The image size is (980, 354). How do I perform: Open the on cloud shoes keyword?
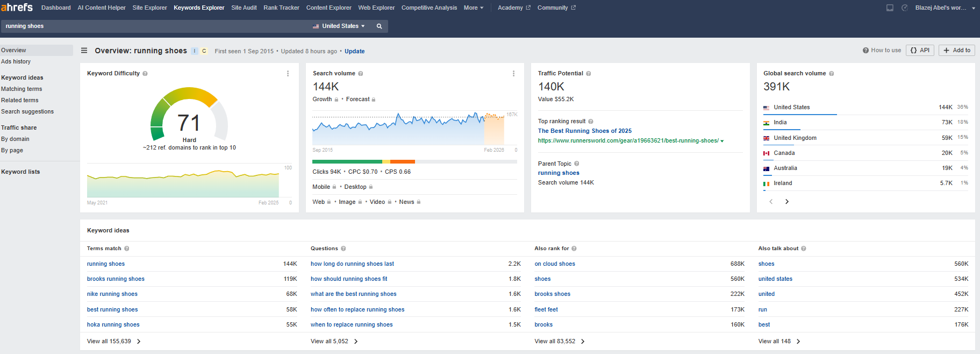[x=555, y=264]
